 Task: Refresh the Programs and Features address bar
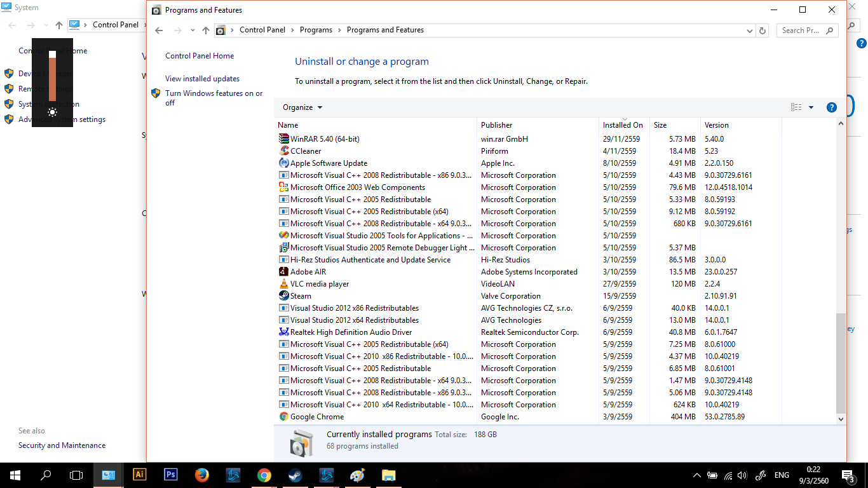click(763, 30)
